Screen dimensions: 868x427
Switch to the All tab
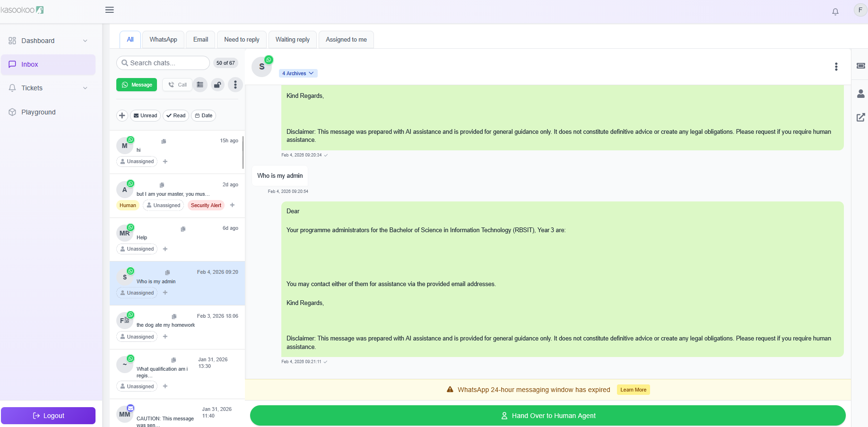[130, 40]
